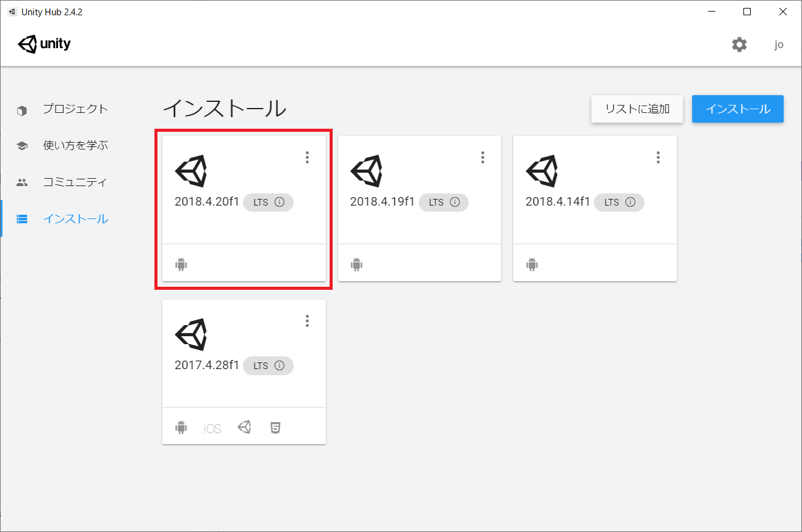Click the Unity logo in header
This screenshot has height=532, width=802.
click(44, 45)
